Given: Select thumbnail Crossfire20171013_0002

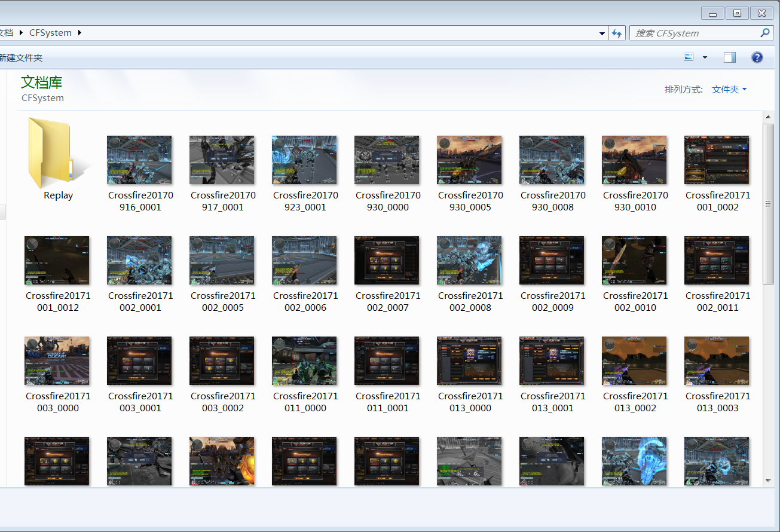Looking at the screenshot, I should pyautogui.click(x=634, y=361).
